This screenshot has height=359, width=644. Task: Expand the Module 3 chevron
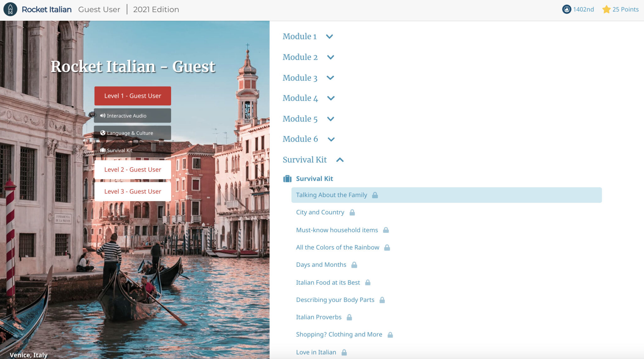coord(330,78)
